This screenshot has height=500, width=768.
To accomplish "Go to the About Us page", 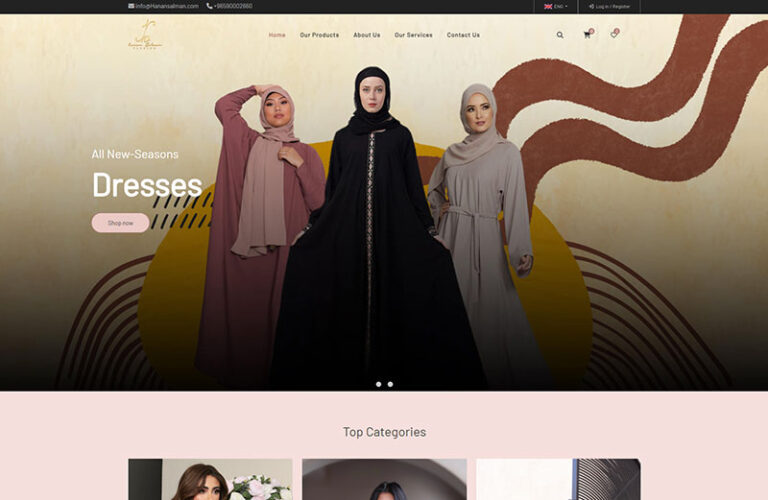I will 366,35.
